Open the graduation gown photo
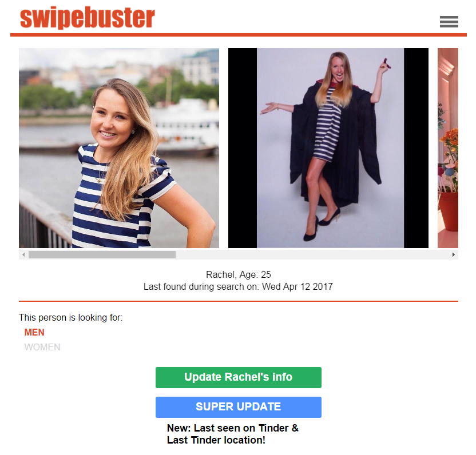The height and width of the screenshot is (455, 476). click(x=328, y=148)
